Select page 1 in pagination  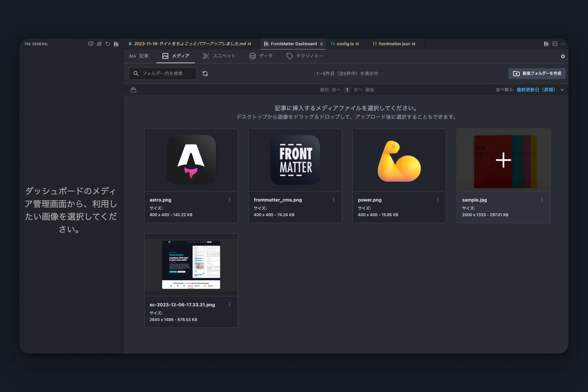[347, 90]
